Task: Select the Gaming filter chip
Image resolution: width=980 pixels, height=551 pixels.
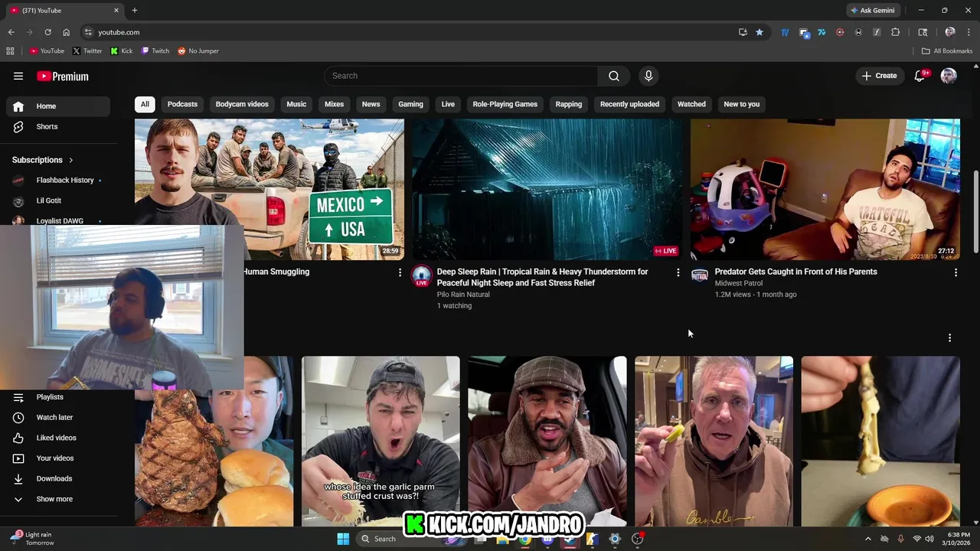Action: (410, 104)
